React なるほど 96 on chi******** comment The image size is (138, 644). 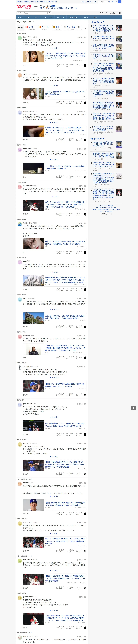[x=70, y=103]
